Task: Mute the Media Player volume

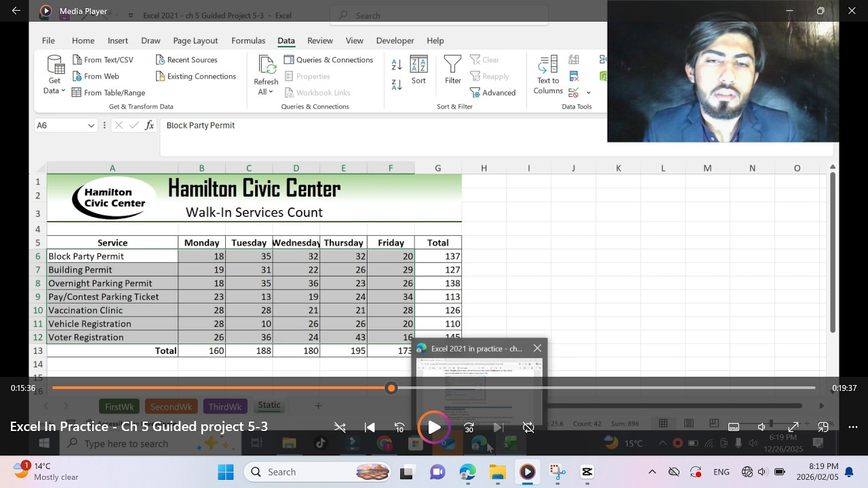Action: pos(762,427)
